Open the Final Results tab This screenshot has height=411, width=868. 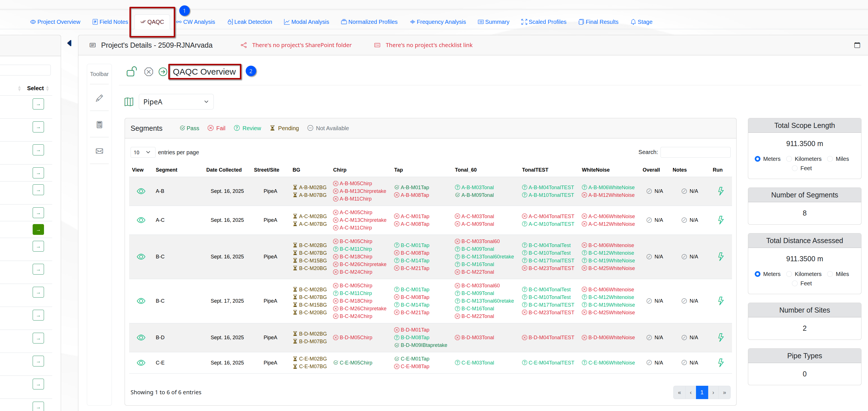598,22
